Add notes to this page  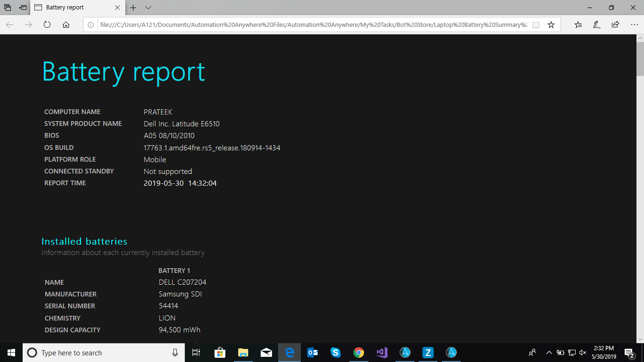coord(597,25)
